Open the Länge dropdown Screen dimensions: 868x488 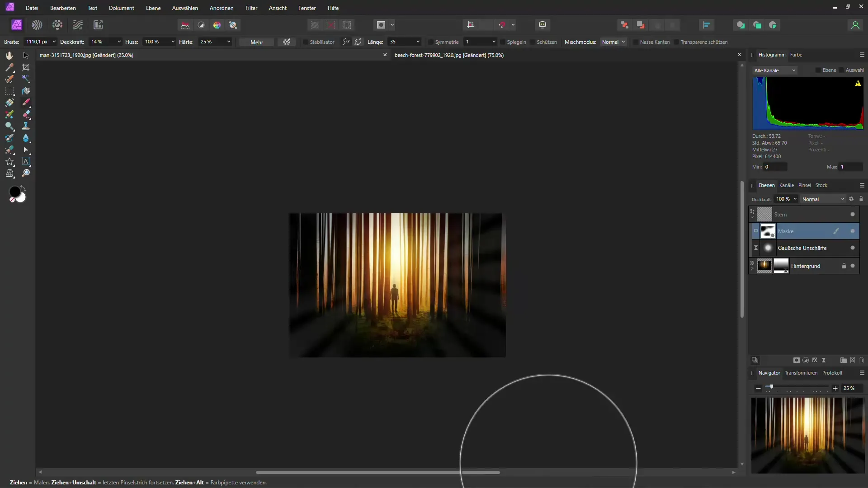coord(418,42)
